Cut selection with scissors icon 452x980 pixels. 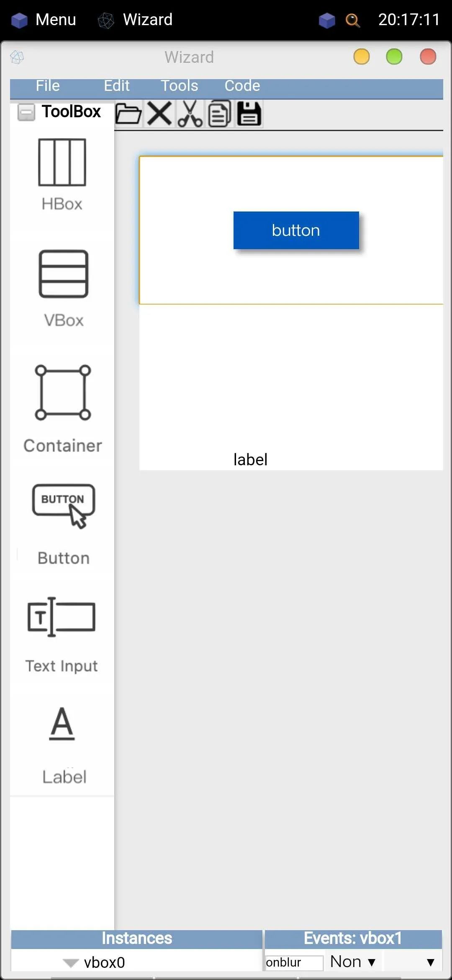tap(190, 113)
